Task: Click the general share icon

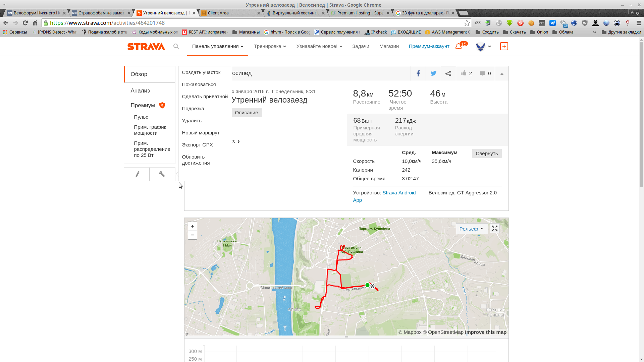Action: 448,73
